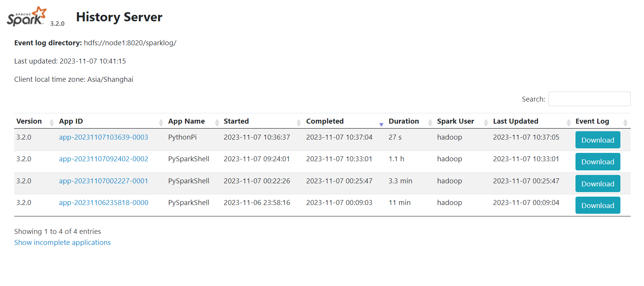This screenshot has width=644, height=286.
Task: Download event log for the 11 min application
Action: pos(597,205)
